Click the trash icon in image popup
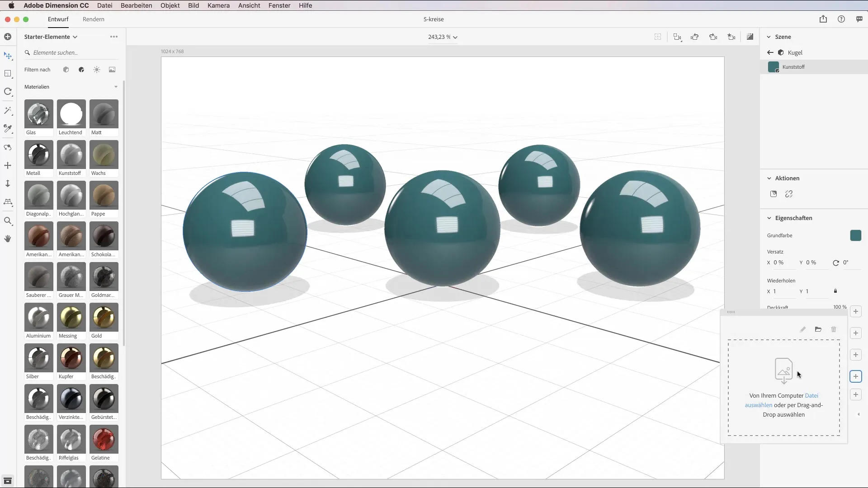This screenshot has width=868, height=488. pyautogui.click(x=834, y=329)
